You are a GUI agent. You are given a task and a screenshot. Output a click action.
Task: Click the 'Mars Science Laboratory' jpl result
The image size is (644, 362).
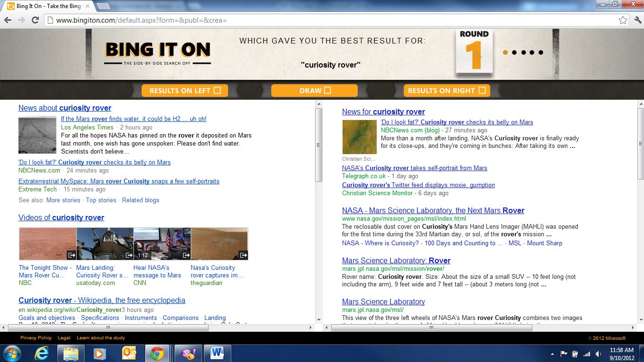[x=383, y=302]
